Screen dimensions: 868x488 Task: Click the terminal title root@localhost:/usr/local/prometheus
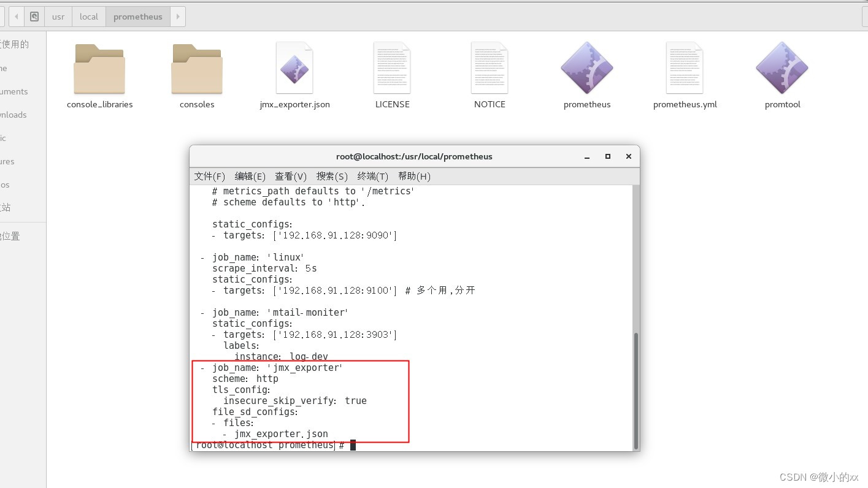pyautogui.click(x=414, y=156)
